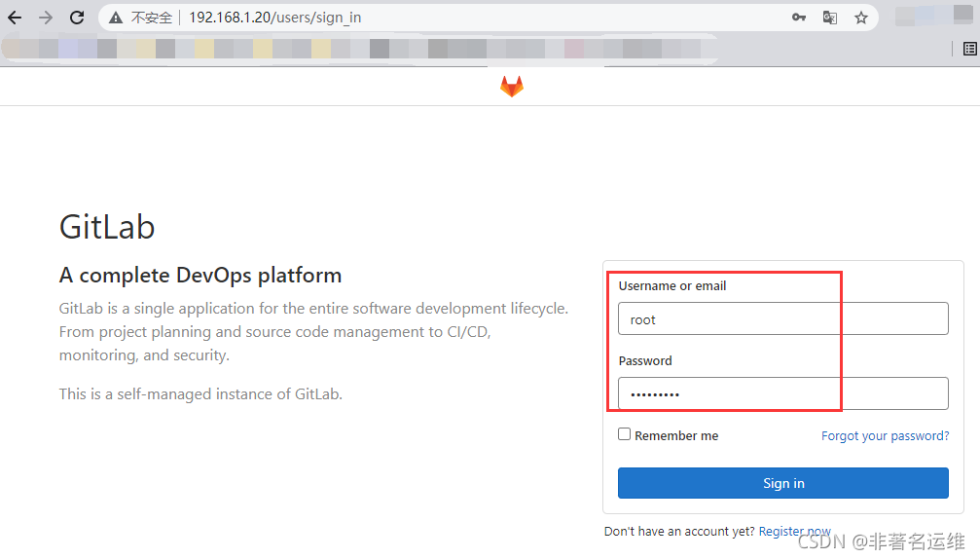
Task: Open saved passwords key icon
Action: pos(799,18)
